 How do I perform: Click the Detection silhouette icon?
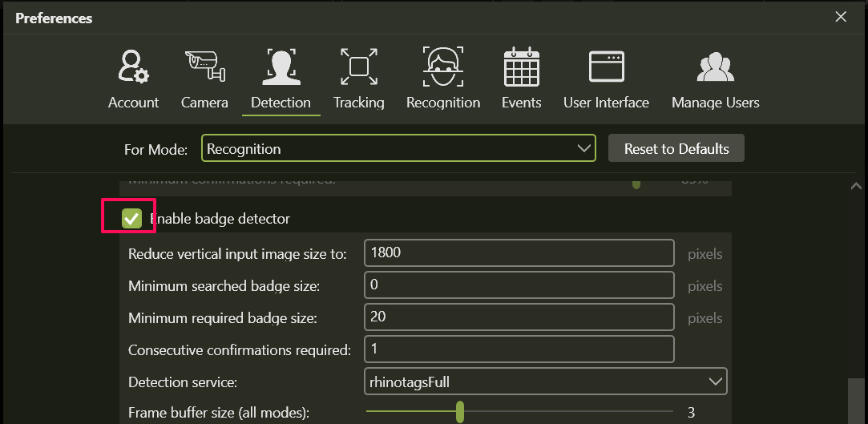click(281, 67)
